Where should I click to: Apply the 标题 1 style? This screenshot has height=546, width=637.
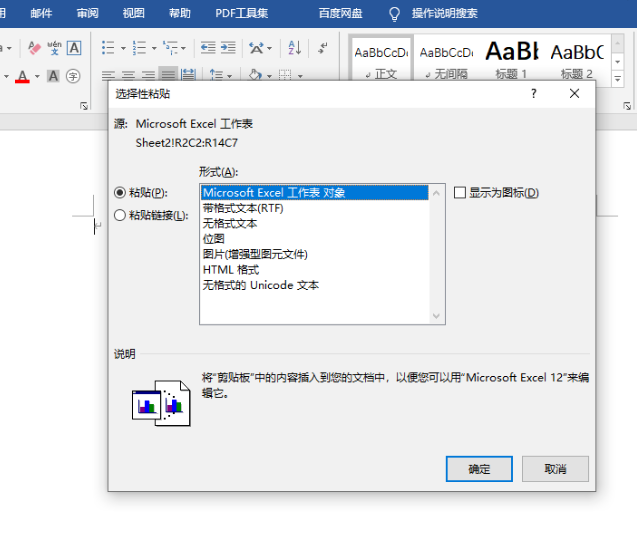[x=511, y=60]
